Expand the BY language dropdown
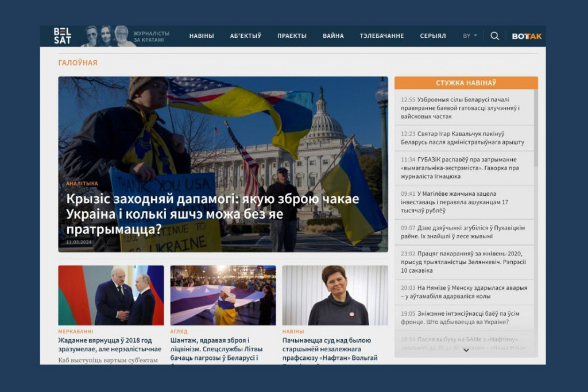This screenshot has width=588, height=392. [470, 36]
